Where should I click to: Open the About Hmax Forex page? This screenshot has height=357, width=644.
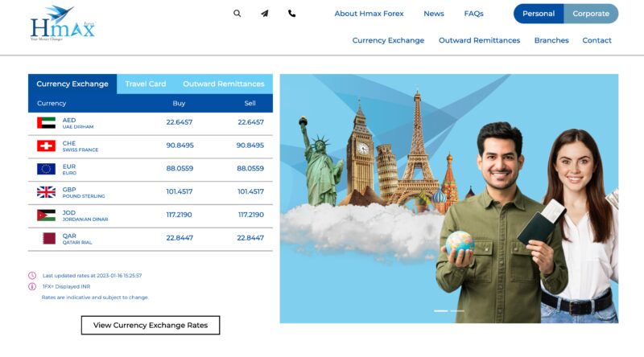(x=369, y=14)
